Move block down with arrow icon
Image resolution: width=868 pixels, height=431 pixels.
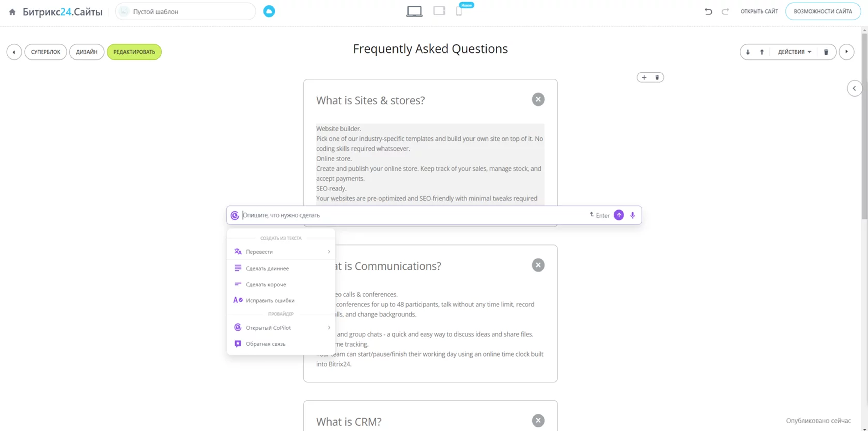[x=748, y=52]
